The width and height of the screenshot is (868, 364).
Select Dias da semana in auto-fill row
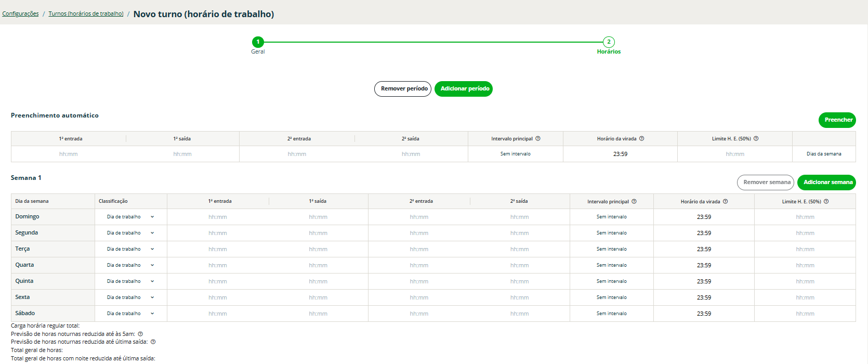[x=824, y=154]
